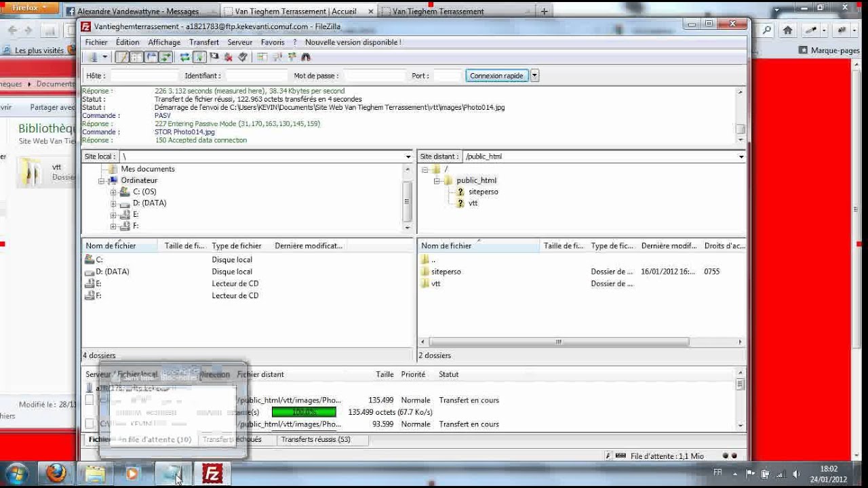The width and height of the screenshot is (868, 488).
Task: Sort remote list by Droits d'accès column
Action: tap(724, 246)
